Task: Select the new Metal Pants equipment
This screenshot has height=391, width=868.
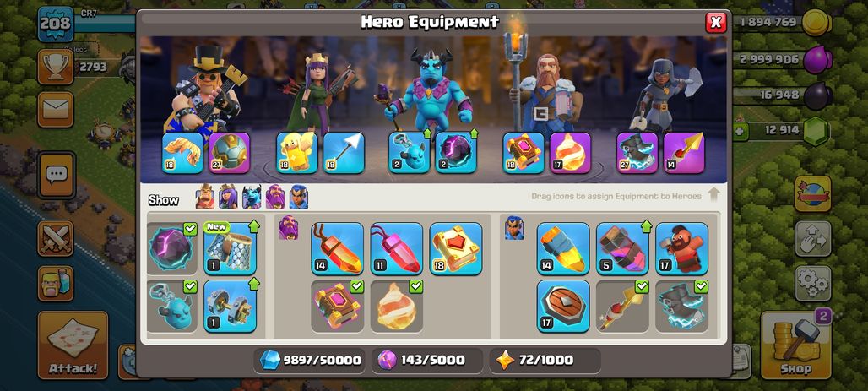Action: tap(231, 248)
